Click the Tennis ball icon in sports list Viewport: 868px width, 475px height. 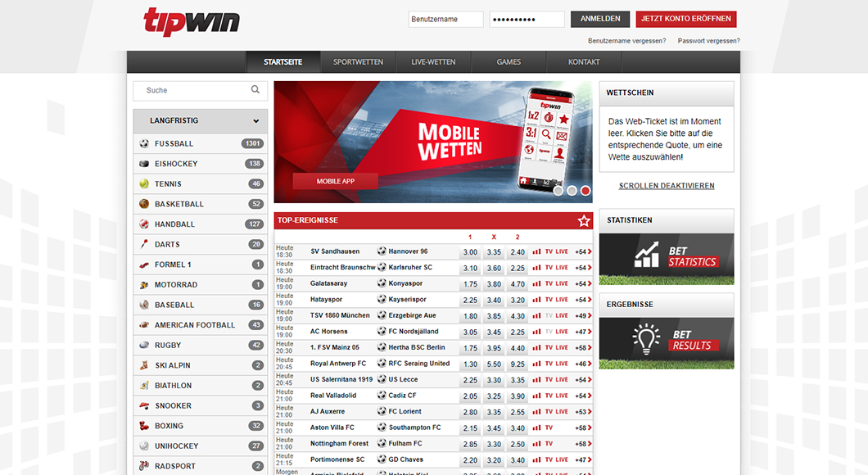(x=144, y=184)
